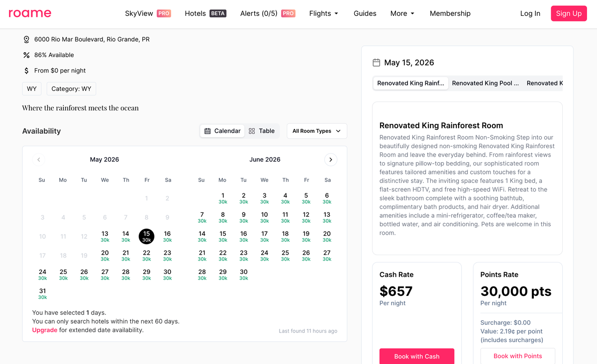597x364 pixels.
Task: Click the Sign Up button
Action: [x=569, y=13]
